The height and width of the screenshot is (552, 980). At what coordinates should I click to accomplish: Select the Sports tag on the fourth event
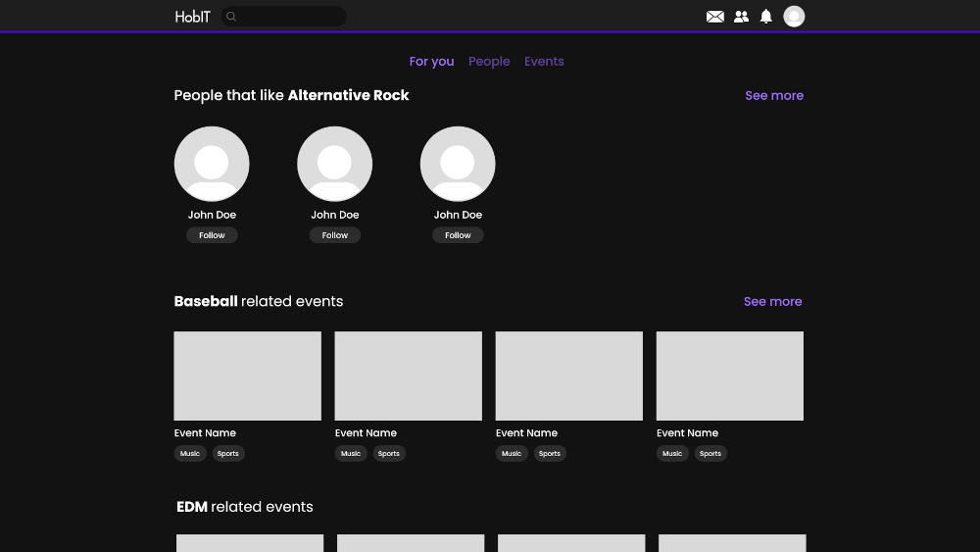click(710, 454)
